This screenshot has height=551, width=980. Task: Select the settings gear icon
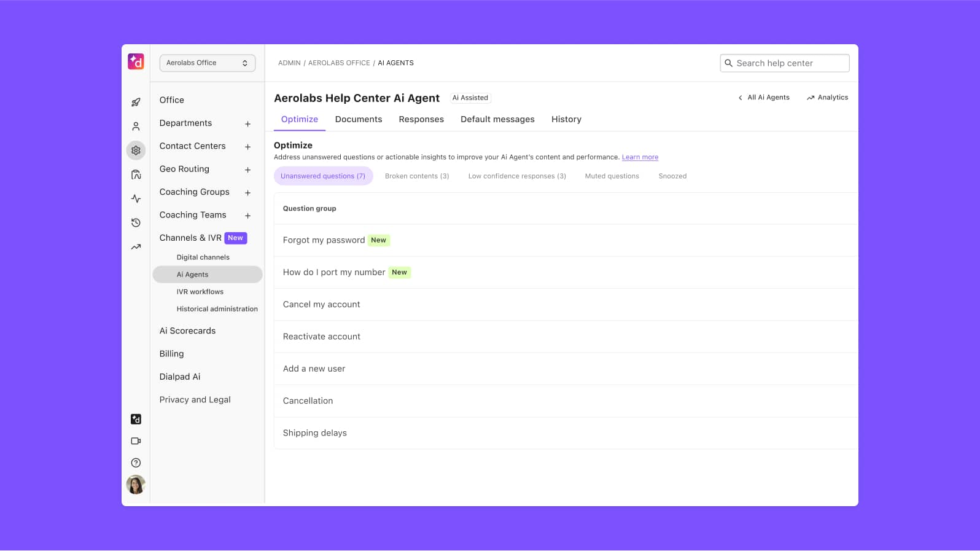136,150
